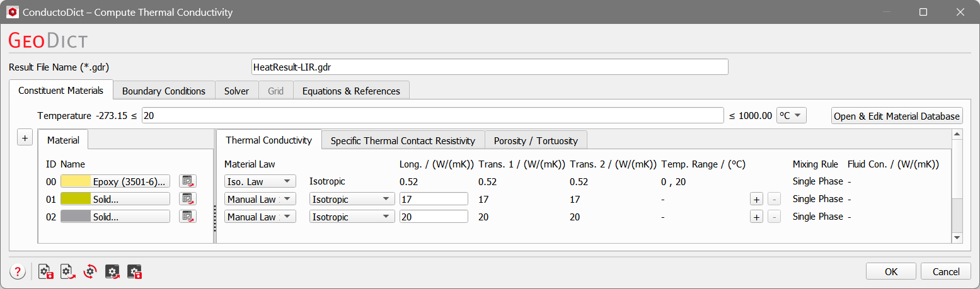Add a new material with plus button
This screenshot has height=289, width=980.
[x=25, y=138]
